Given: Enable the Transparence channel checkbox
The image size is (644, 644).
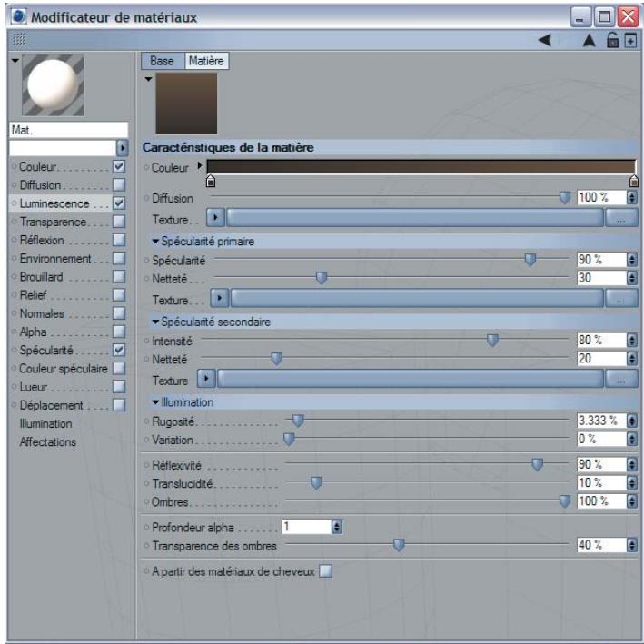Looking at the screenshot, I should click(118, 222).
